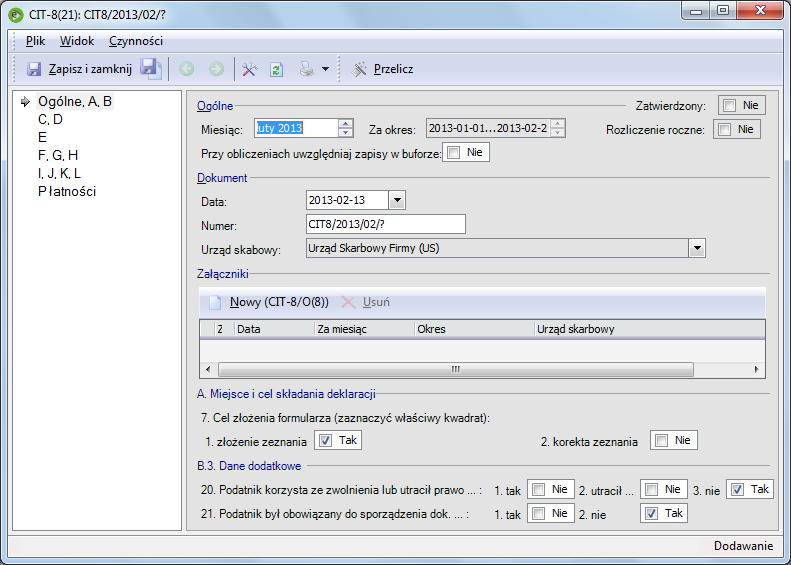Decrease Miesiąc with the down spinner
The width and height of the screenshot is (791, 565).
tap(346, 133)
